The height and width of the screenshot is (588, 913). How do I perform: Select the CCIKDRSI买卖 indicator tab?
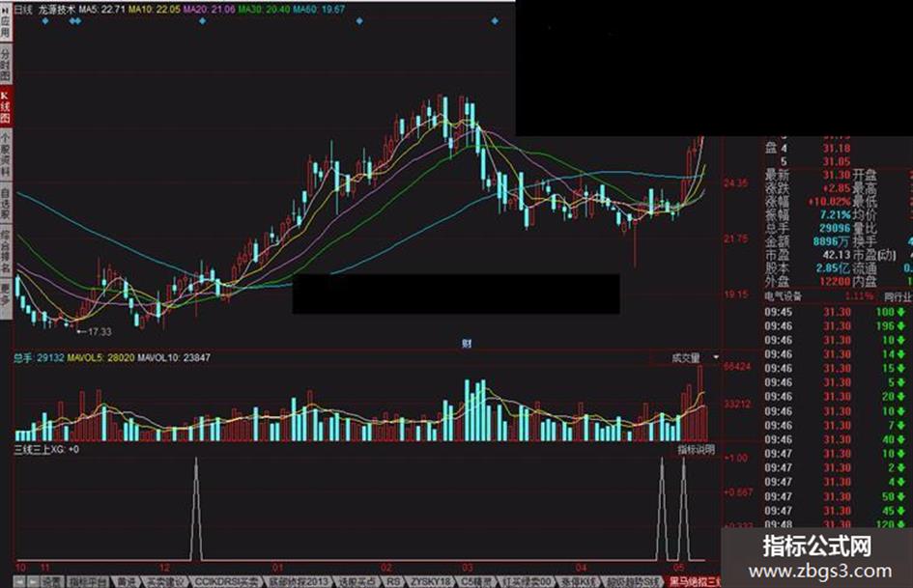click(x=226, y=581)
